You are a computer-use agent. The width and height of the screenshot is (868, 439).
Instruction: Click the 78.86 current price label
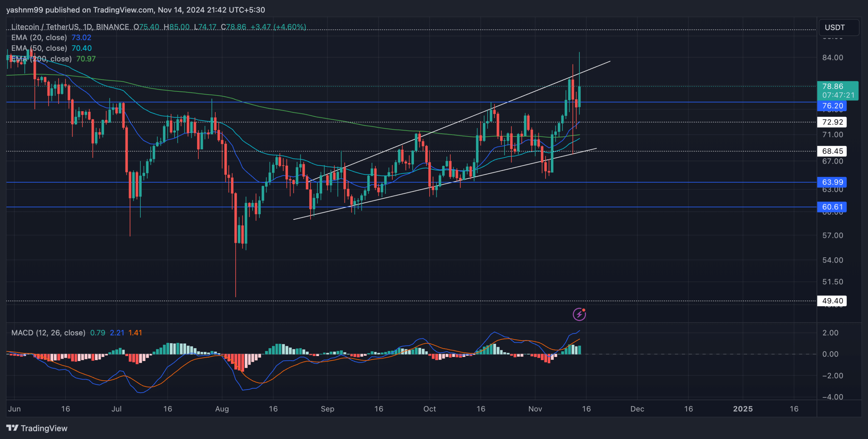tap(833, 86)
